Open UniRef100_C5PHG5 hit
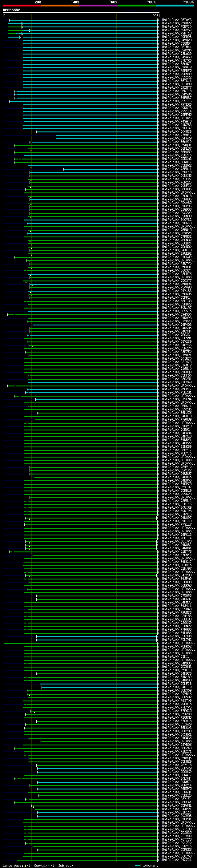 click(177, 200)
